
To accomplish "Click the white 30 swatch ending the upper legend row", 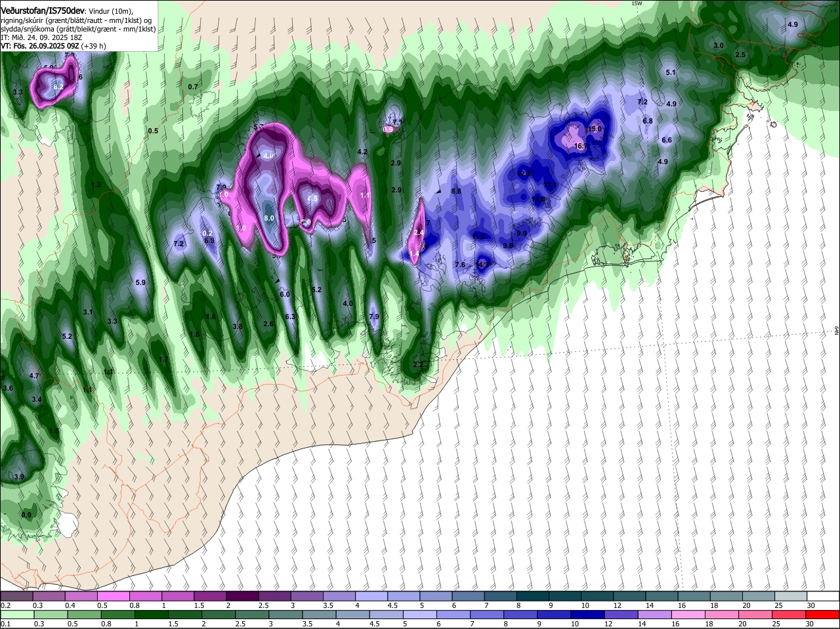I will click(824, 596).
